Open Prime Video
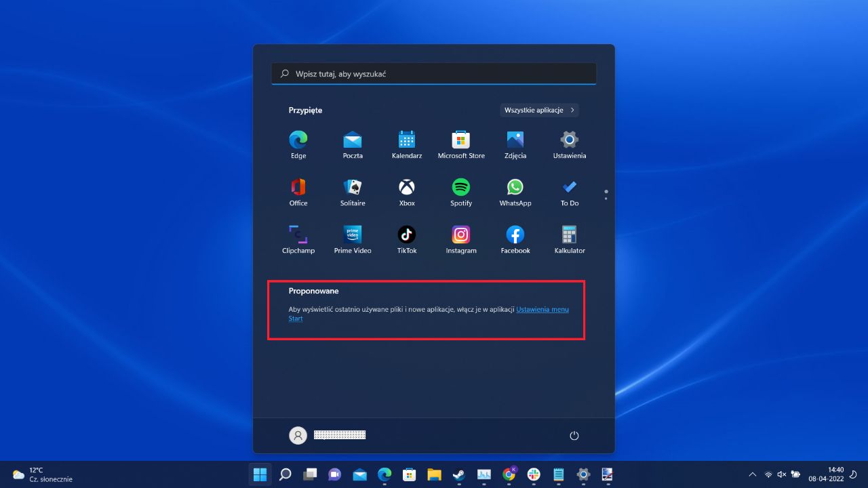The image size is (868, 488). tap(352, 235)
